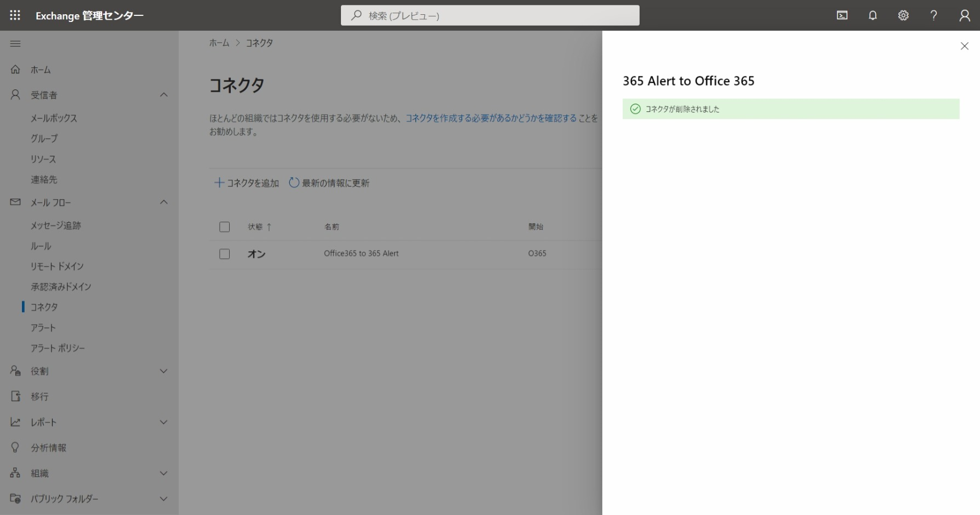Click the 検索 (プレビュー) search box

pos(490,15)
